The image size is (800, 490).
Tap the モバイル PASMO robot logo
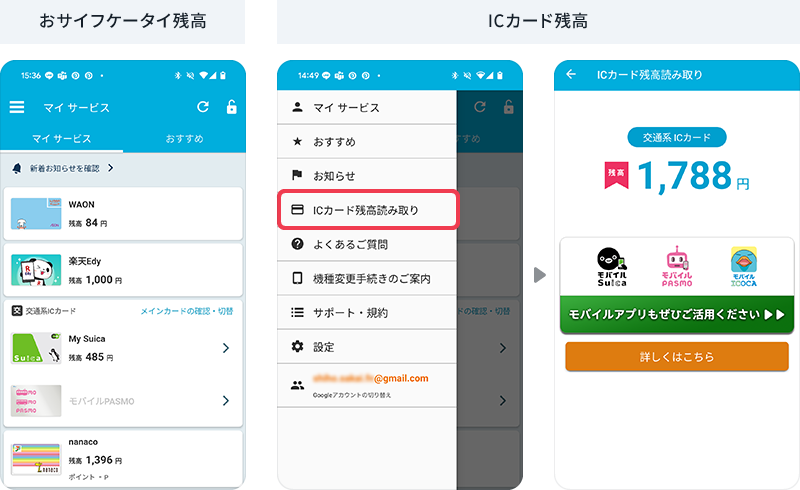(x=677, y=266)
